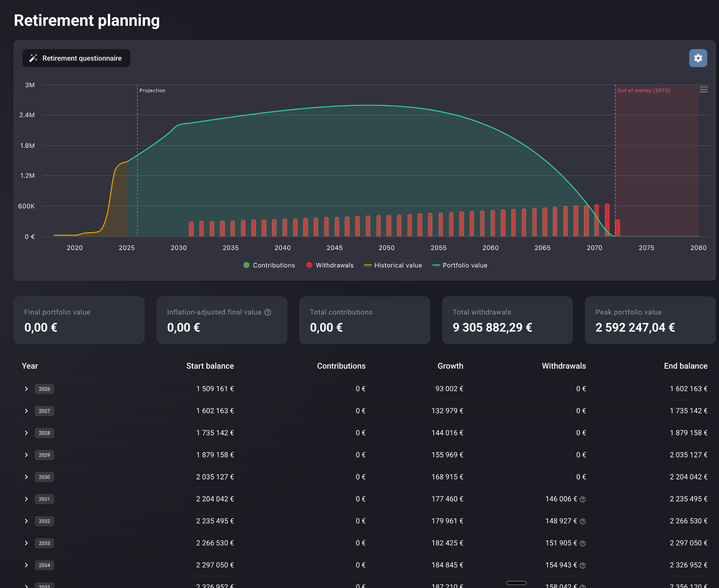Click the Total withdrawals 9 305 882,29 € card
The width and height of the screenshot is (719, 588).
pos(507,320)
